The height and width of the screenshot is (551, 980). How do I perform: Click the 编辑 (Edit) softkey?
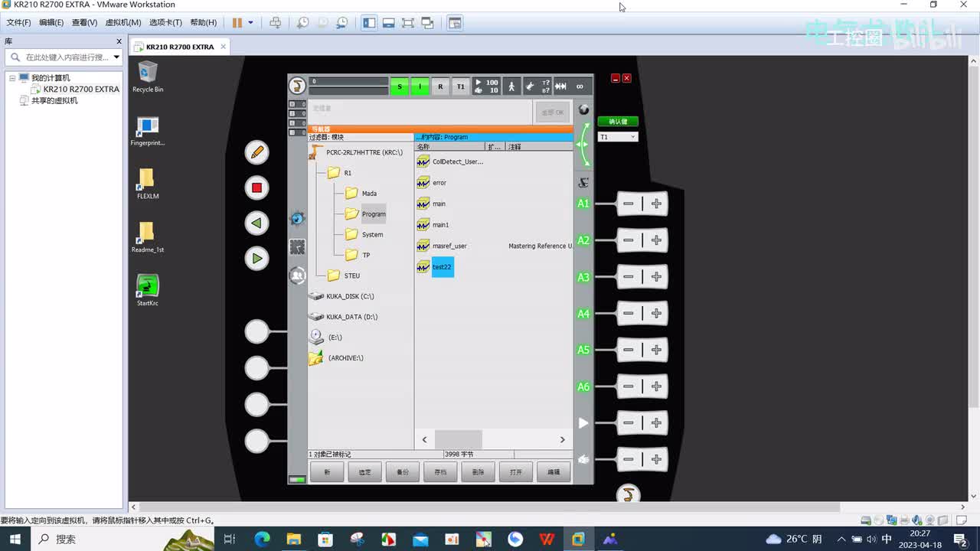554,472
